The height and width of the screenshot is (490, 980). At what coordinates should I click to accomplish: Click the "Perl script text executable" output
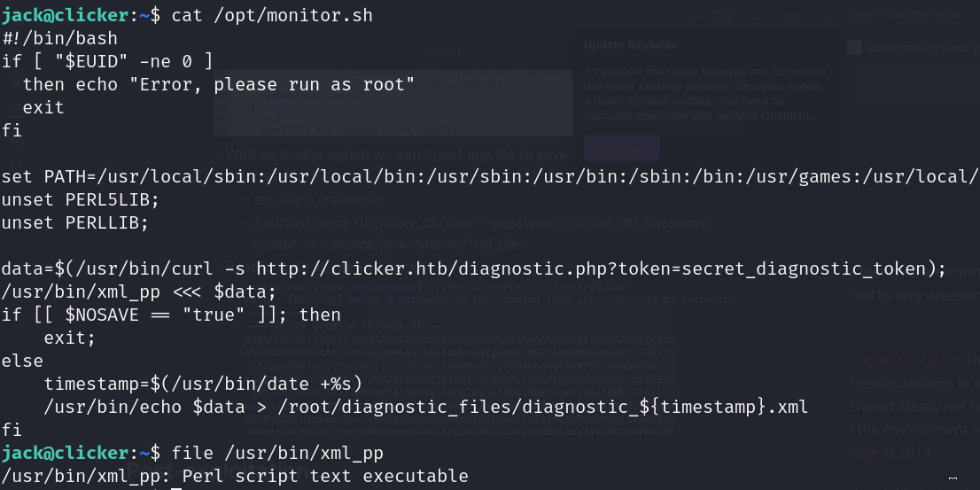tap(325, 476)
